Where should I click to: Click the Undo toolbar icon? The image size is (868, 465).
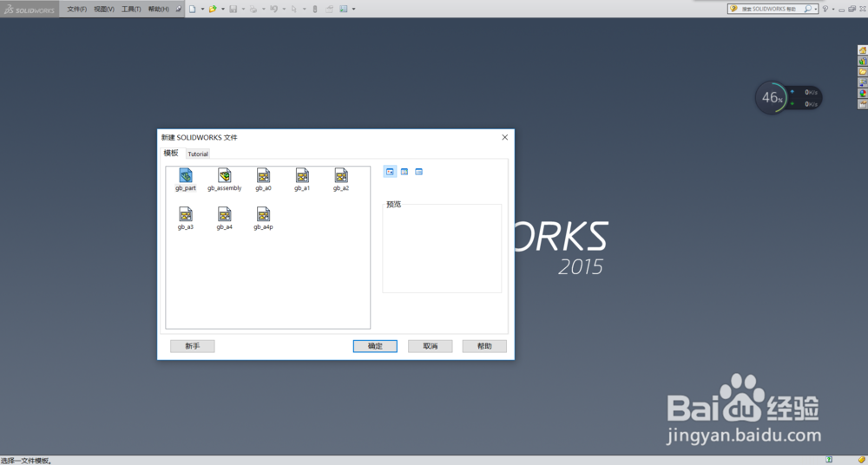coord(273,9)
